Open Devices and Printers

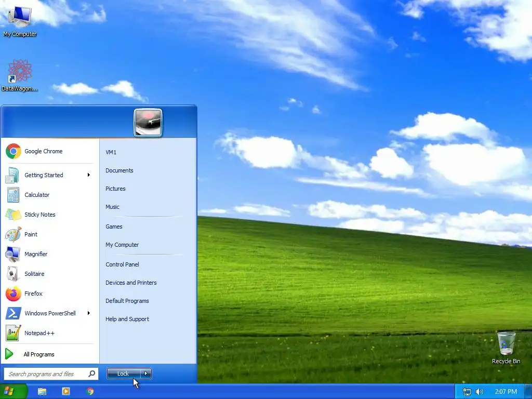pyautogui.click(x=131, y=283)
